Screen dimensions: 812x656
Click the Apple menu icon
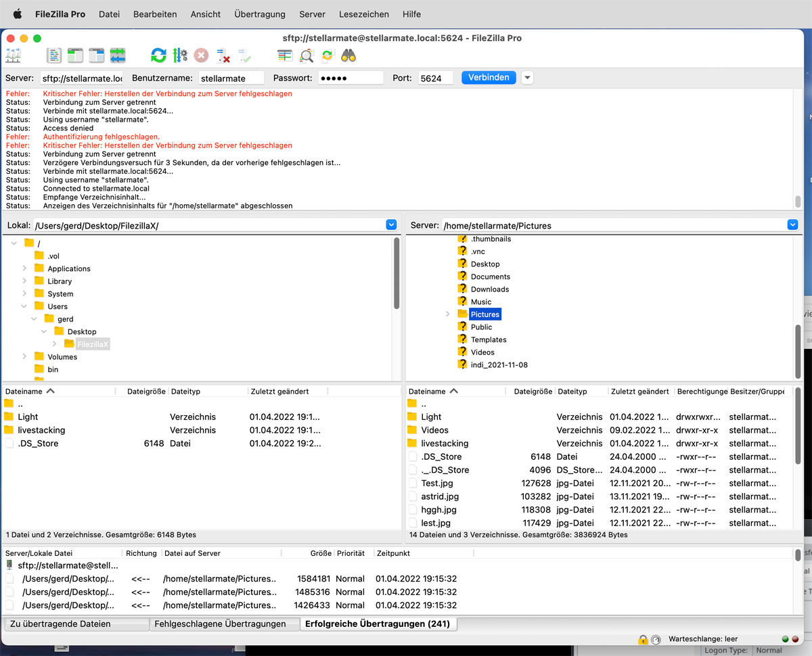[x=18, y=14]
